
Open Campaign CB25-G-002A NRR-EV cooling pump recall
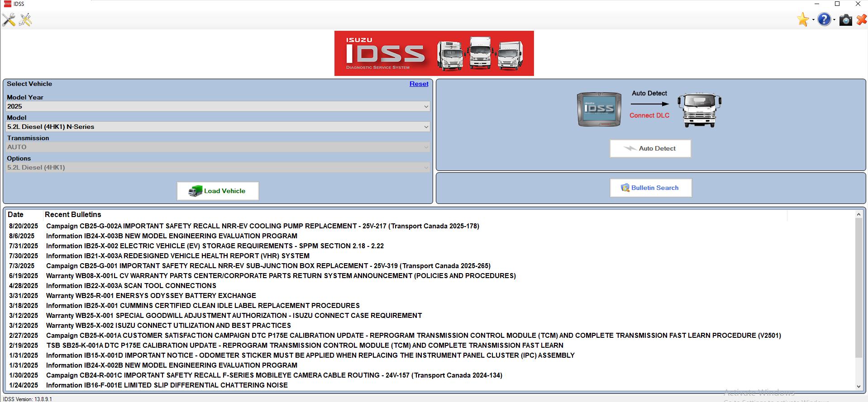coord(262,226)
